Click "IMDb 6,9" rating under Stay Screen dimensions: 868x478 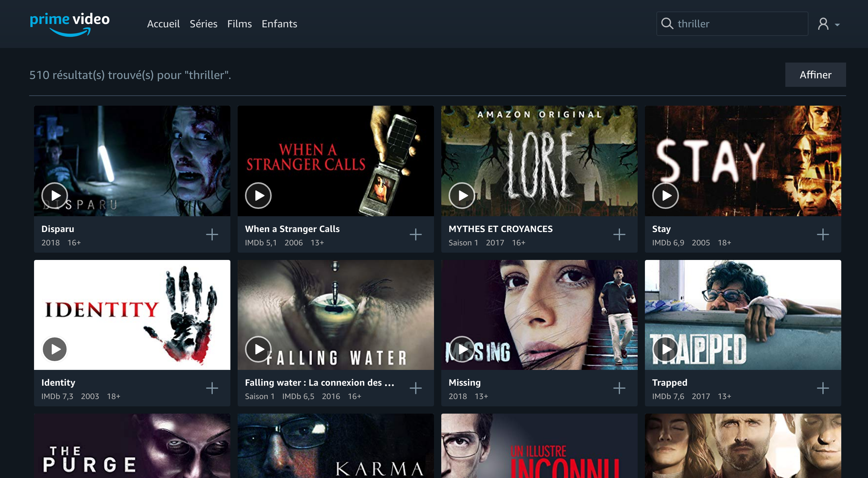point(668,243)
